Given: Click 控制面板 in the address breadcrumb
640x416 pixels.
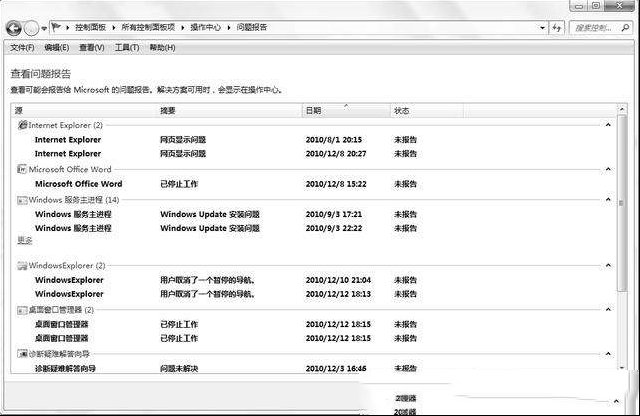Looking at the screenshot, I should (90, 27).
